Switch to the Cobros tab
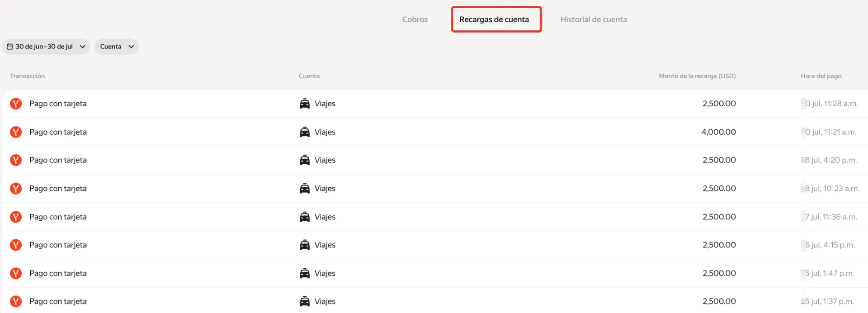This screenshot has width=868, height=313. point(415,19)
